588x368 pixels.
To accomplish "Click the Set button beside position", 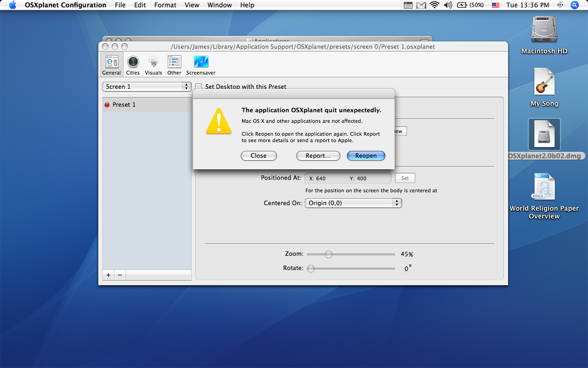I will [x=405, y=178].
